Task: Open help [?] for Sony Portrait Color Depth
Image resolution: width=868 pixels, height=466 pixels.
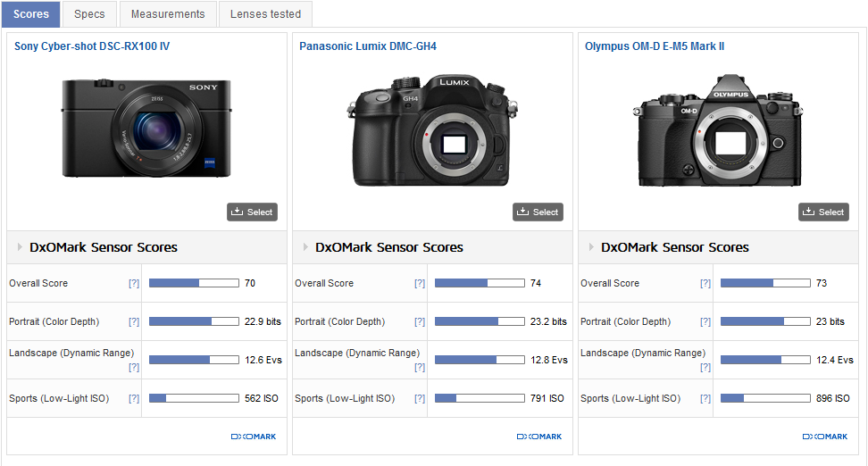Action: tap(134, 321)
